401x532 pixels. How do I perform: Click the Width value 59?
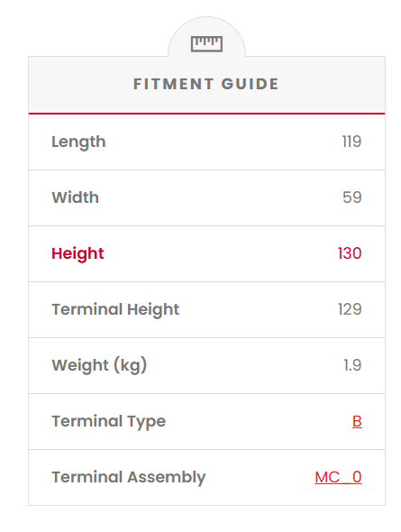point(351,197)
